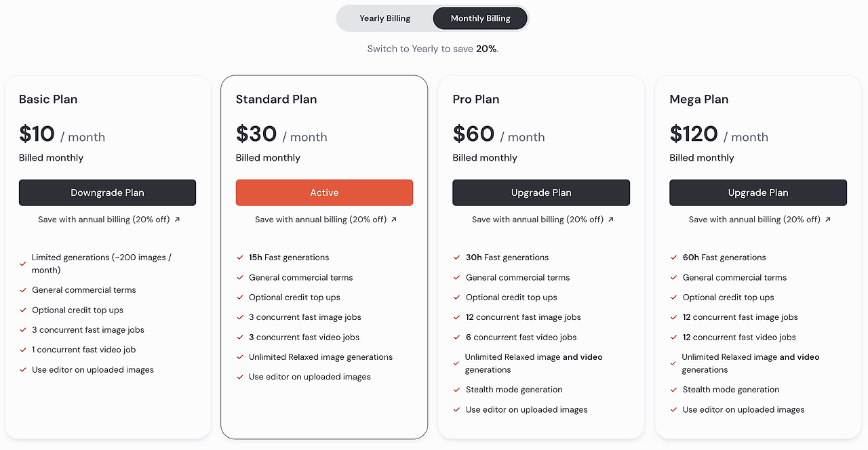Click checkmark beside Pro 'Stealth mode generation'
This screenshot has width=868, height=450.
pyautogui.click(x=457, y=390)
